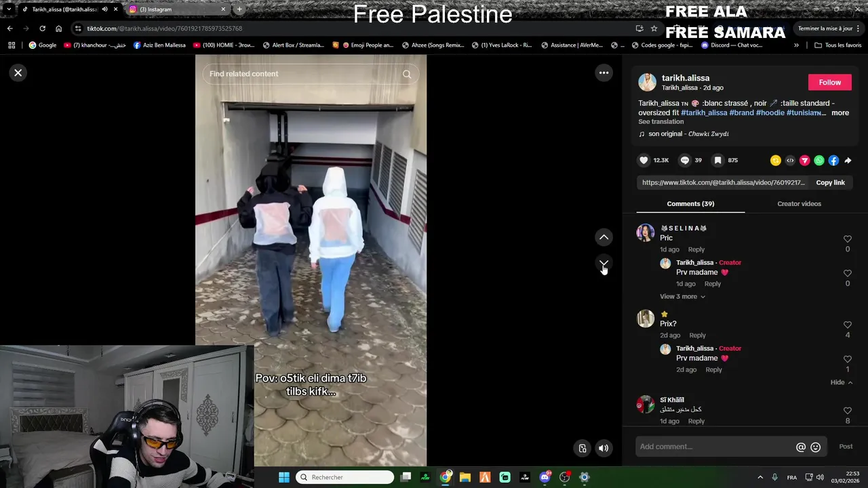The height and width of the screenshot is (488, 868).
Task: Switch to the Creator videos tab
Action: pos(799,204)
